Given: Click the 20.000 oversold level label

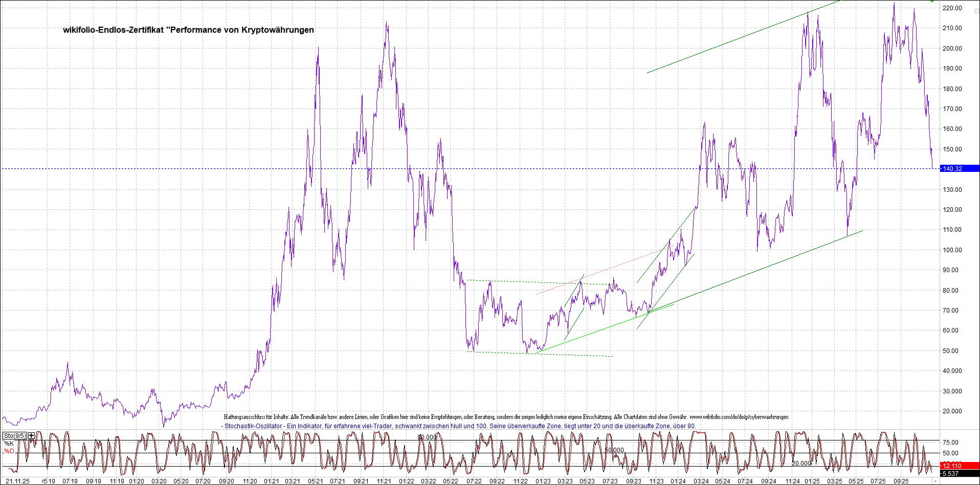Looking at the screenshot, I should (x=801, y=464).
